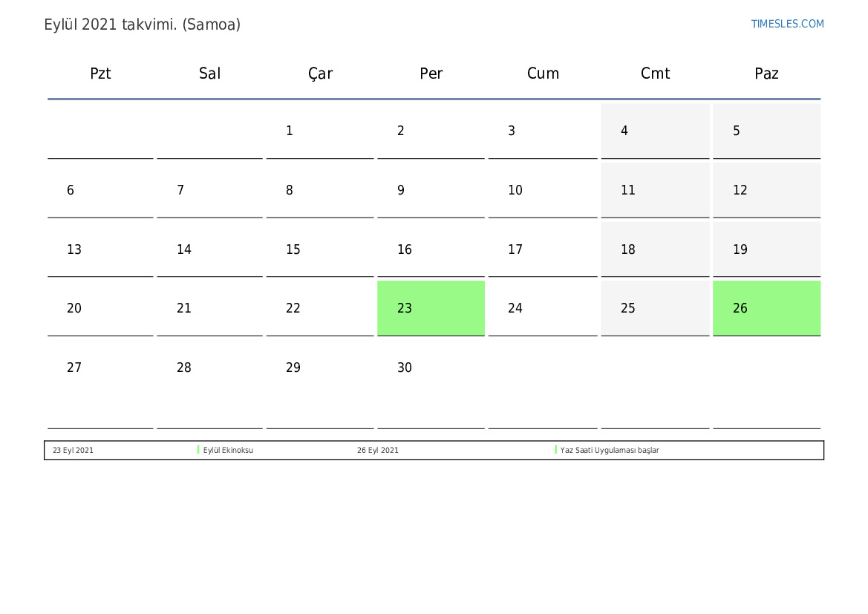The image size is (868, 614).
Task: Click the Paz weekday header
Action: 766,74
